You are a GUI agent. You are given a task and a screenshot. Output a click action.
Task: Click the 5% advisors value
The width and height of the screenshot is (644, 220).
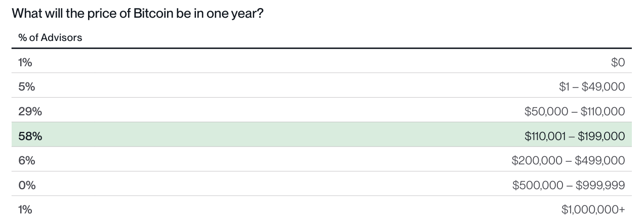[x=26, y=86]
